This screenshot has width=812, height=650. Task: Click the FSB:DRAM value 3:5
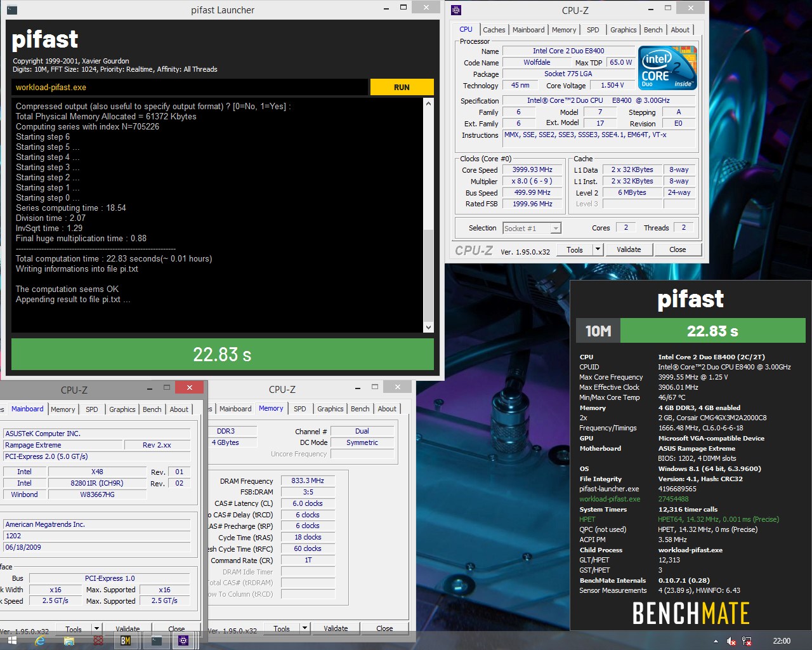pyautogui.click(x=308, y=492)
